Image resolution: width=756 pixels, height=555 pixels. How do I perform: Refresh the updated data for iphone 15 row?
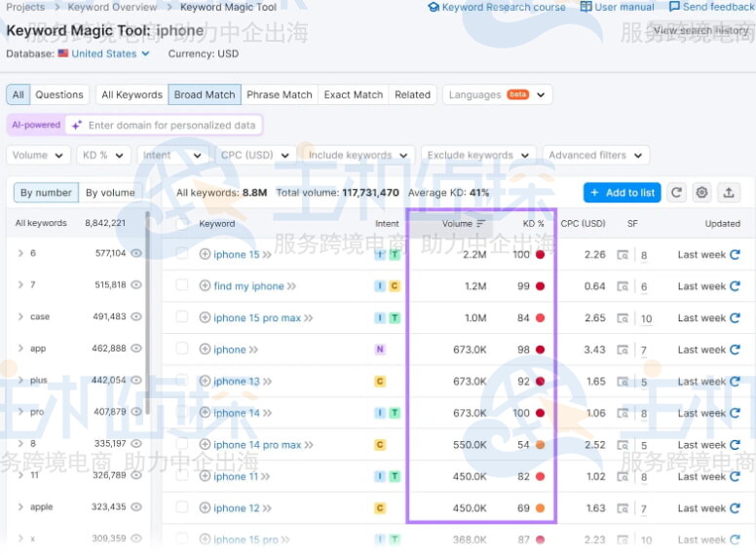click(735, 255)
